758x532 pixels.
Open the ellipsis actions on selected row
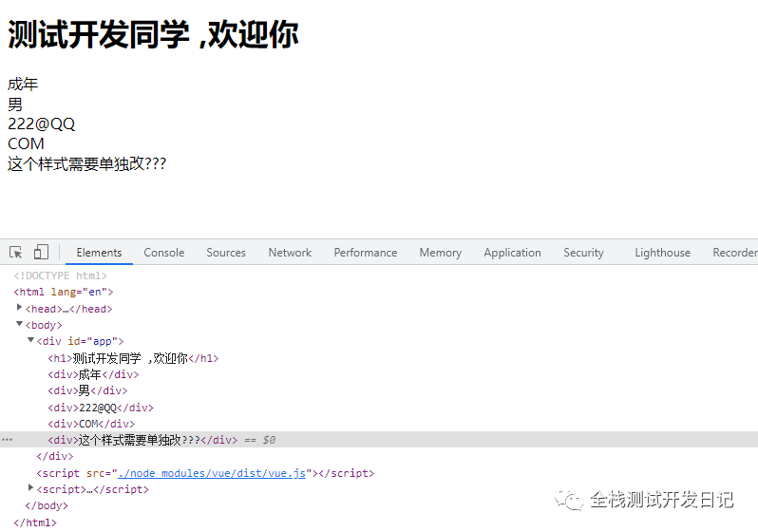click(7, 440)
